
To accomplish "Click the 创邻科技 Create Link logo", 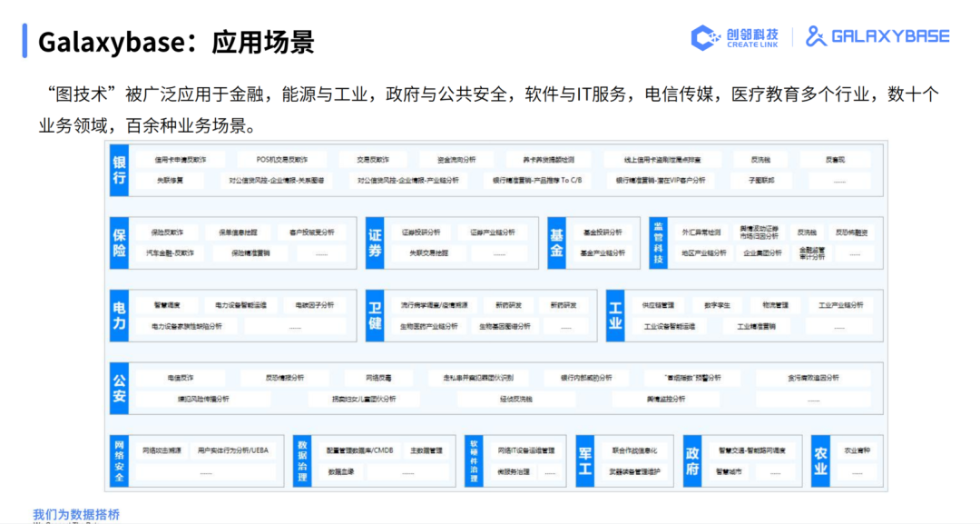I will (734, 37).
